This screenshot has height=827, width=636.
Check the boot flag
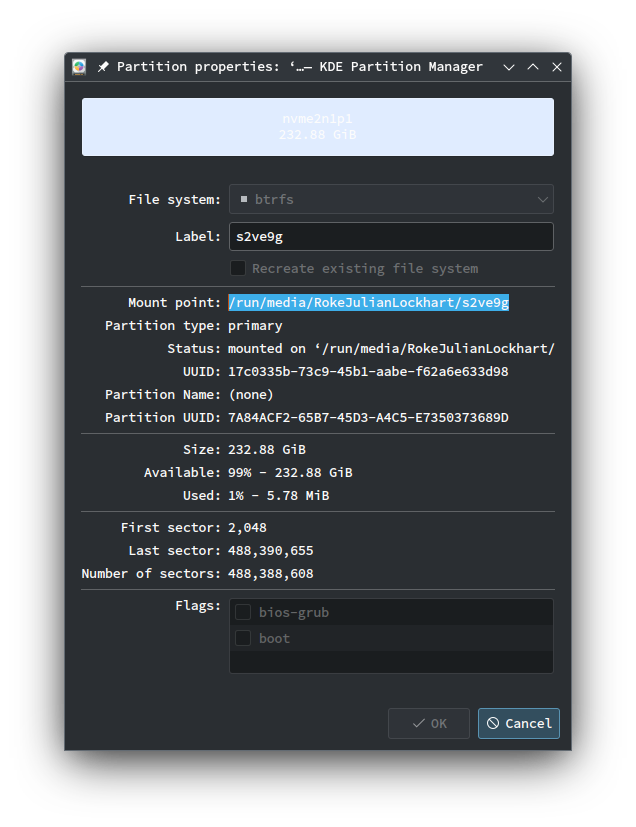(x=243, y=638)
